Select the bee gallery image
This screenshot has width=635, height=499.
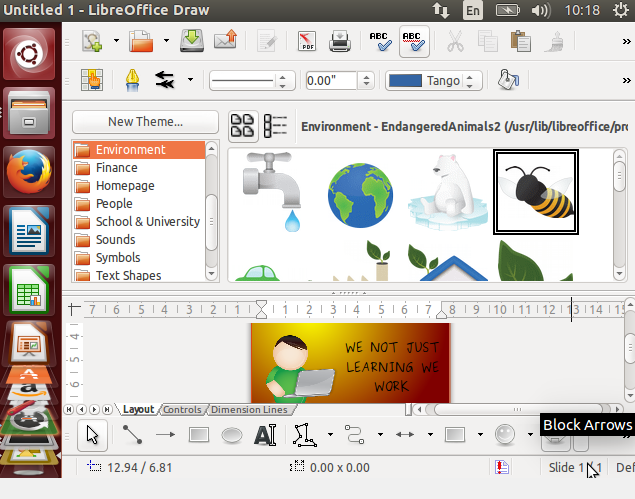[x=536, y=192]
